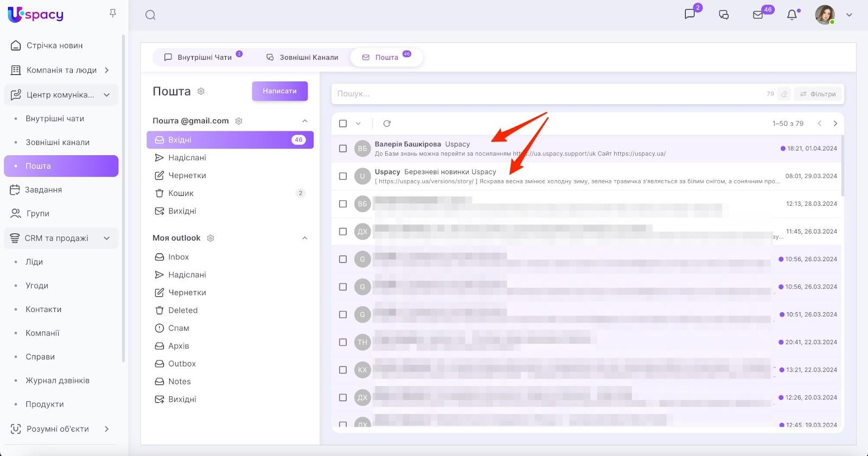Open the selection options dropdown arrow
This screenshot has height=456, width=868.
[x=358, y=124]
